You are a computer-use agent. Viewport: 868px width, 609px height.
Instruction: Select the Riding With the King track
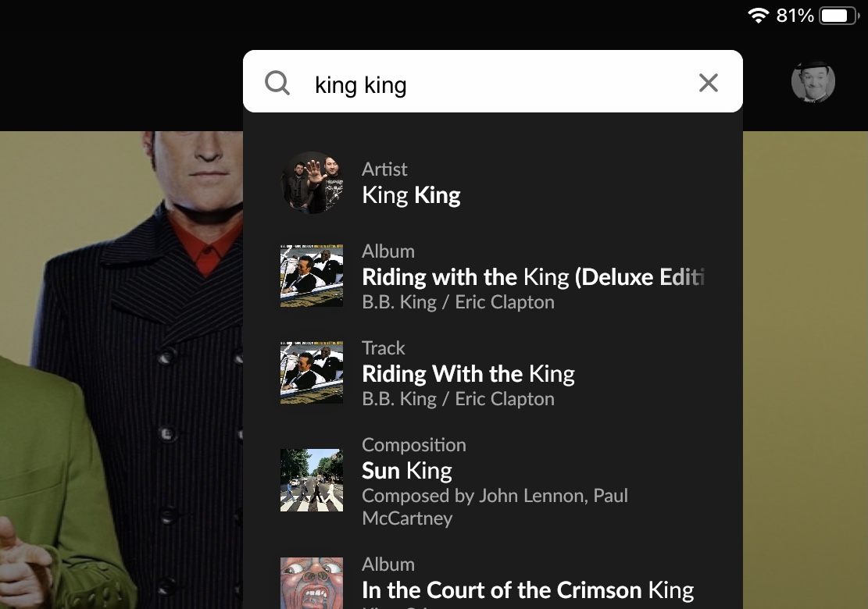(468, 373)
